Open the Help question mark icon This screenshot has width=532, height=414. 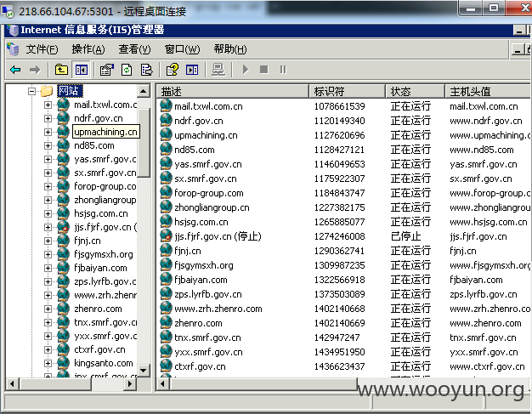(x=172, y=70)
